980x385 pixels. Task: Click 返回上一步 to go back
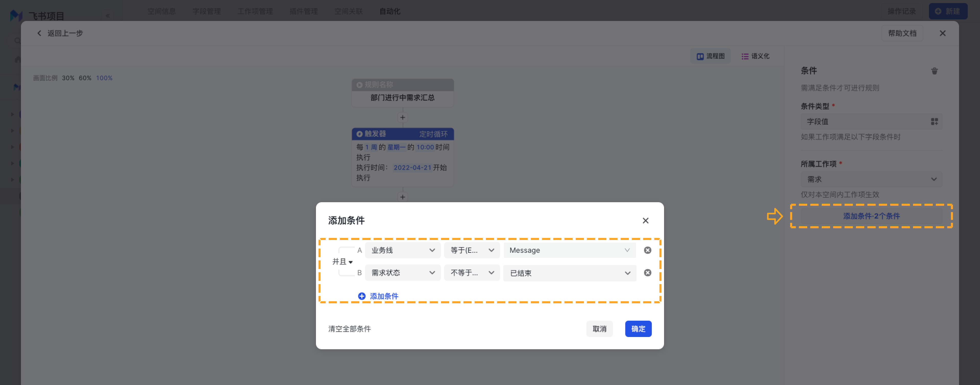(x=65, y=33)
